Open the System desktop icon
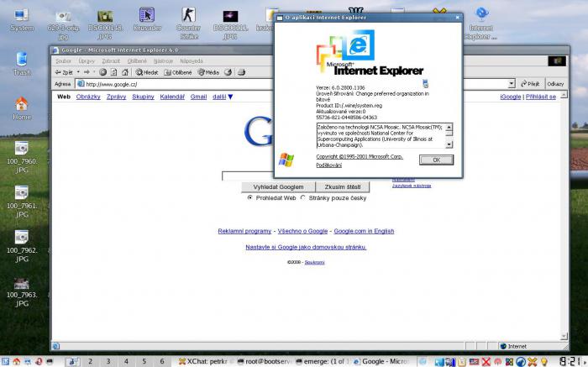588x367 pixels. pos(22,20)
